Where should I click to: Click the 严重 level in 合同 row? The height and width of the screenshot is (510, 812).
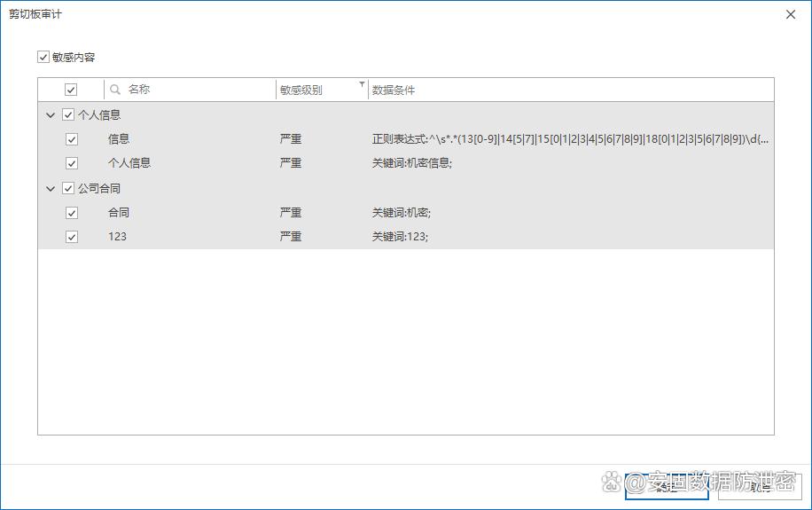[291, 213]
